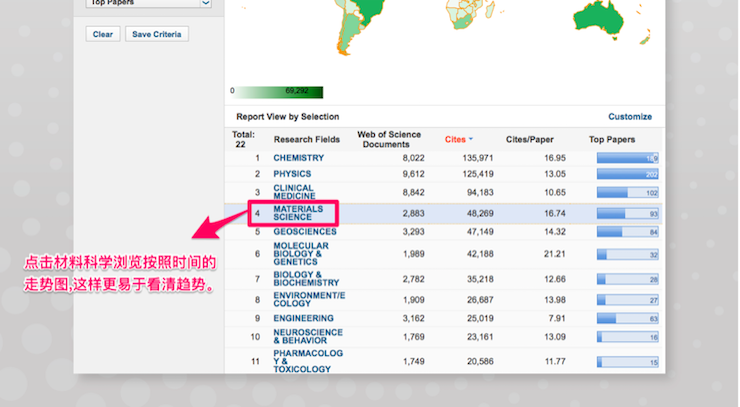Click the Cites/Paper column header
This screenshot has height=407, width=740.
point(530,139)
